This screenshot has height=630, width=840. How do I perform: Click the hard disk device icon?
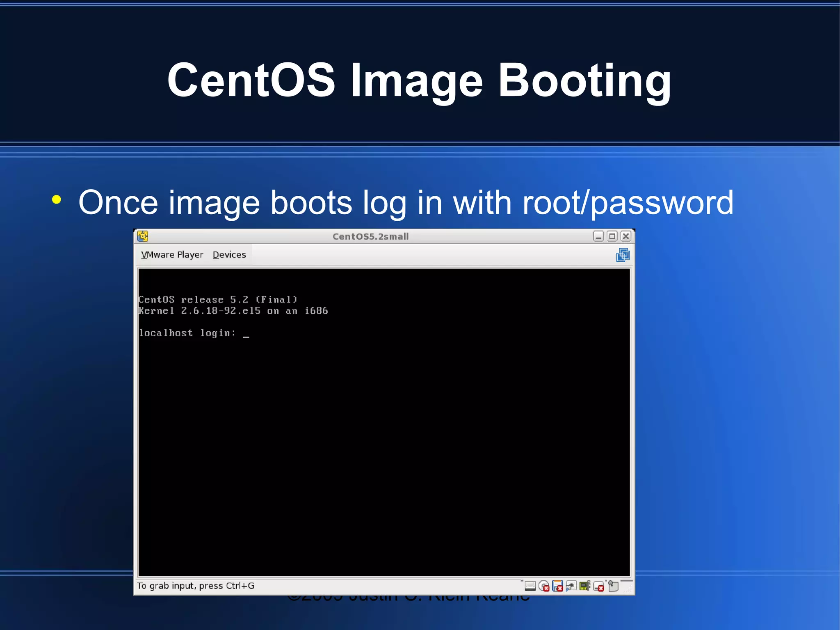coord(530,586)
